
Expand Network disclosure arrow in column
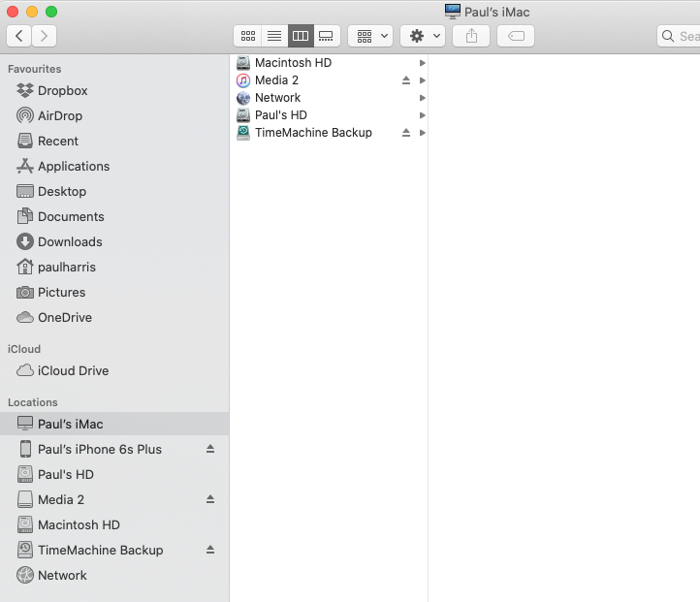coord(423,98)
